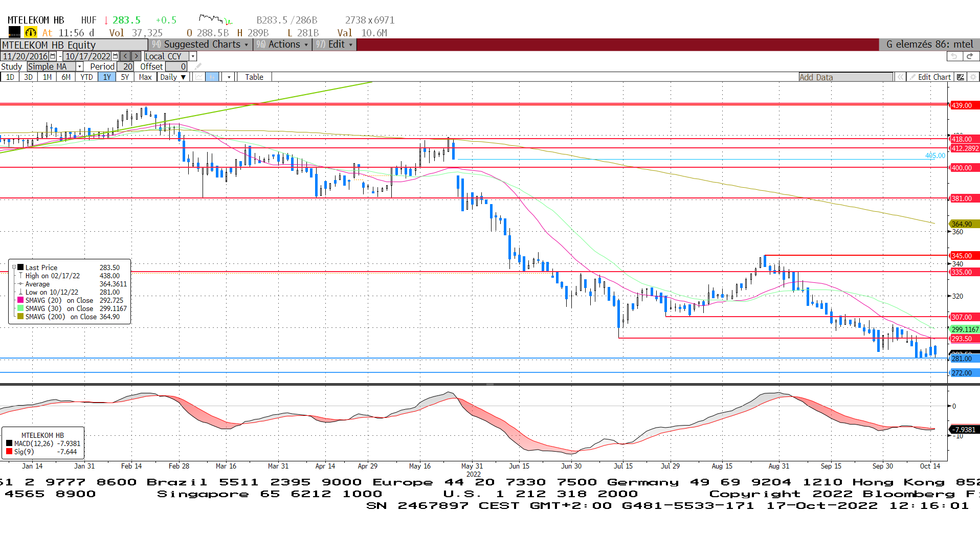This screenshot has width=980, height=534.
Task: Click the start date 11/20/2016 field
Action: tap(25, 56)
